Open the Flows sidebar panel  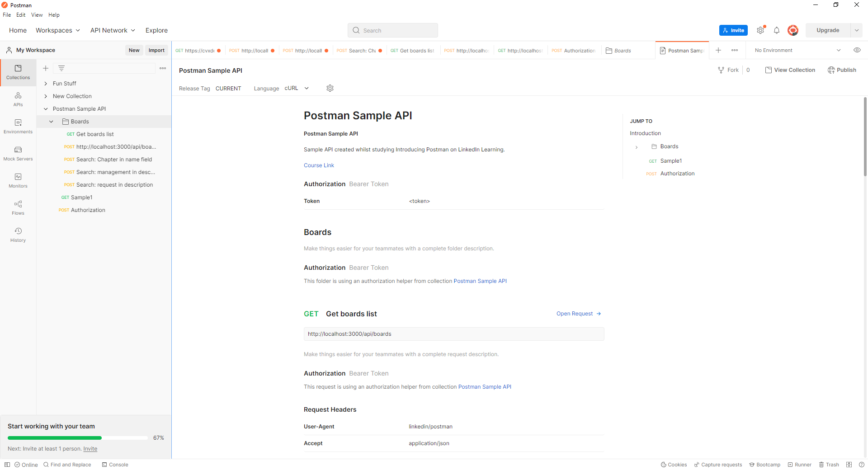coord(18,208)
